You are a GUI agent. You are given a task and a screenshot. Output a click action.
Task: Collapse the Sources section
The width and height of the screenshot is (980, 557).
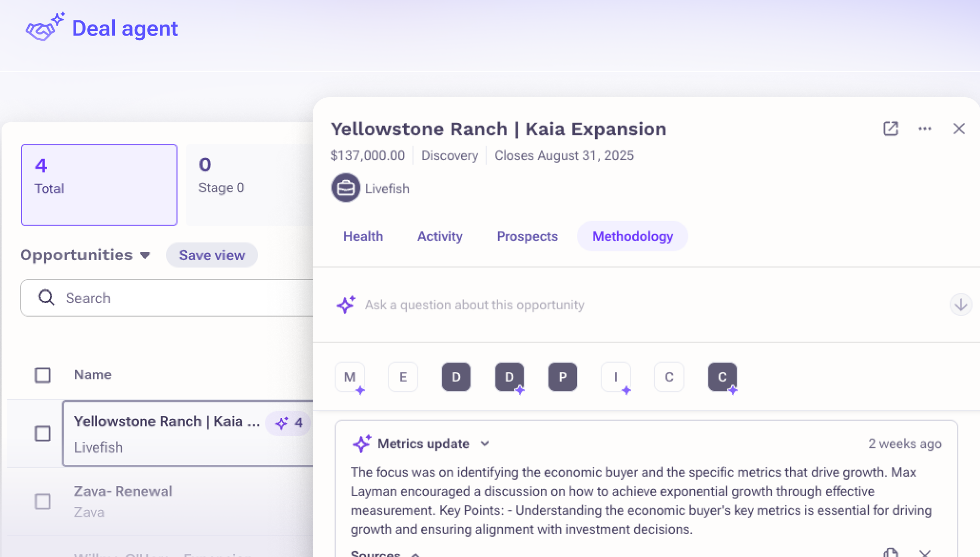416,554
